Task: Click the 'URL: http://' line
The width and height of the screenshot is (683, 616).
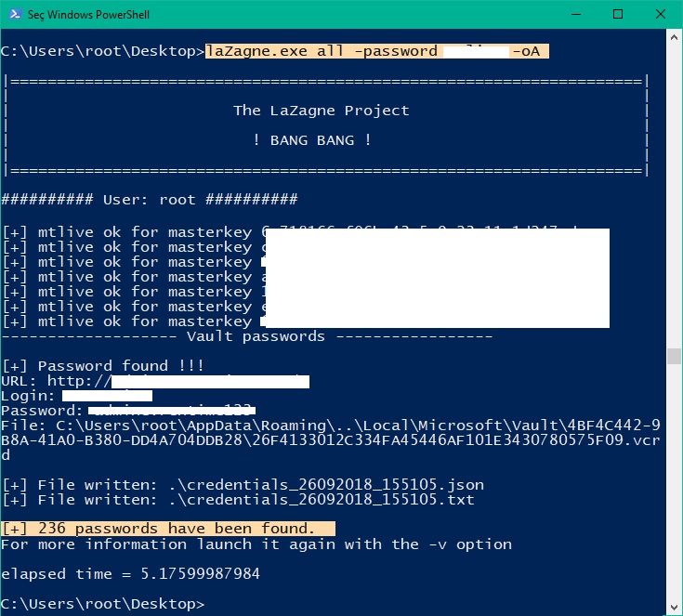Action: coord(155,381)
